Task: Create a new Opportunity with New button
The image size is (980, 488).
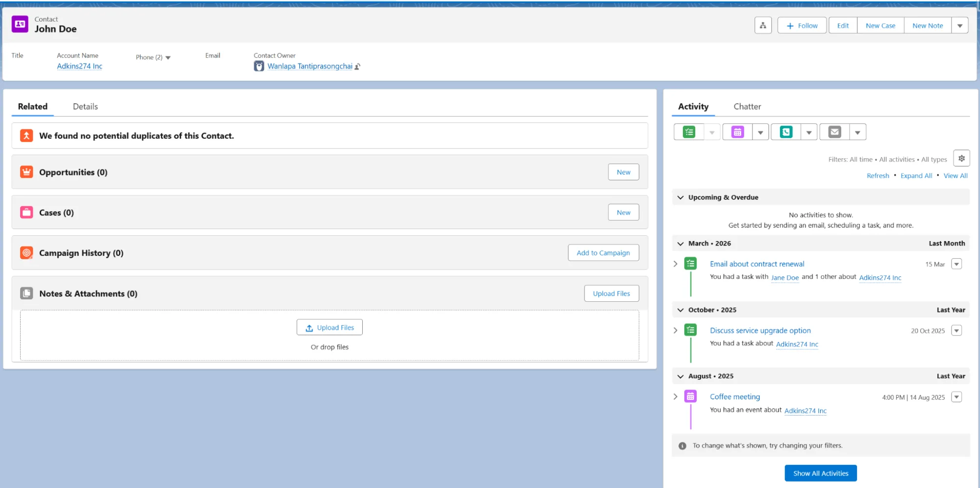Action: [624, 172]
